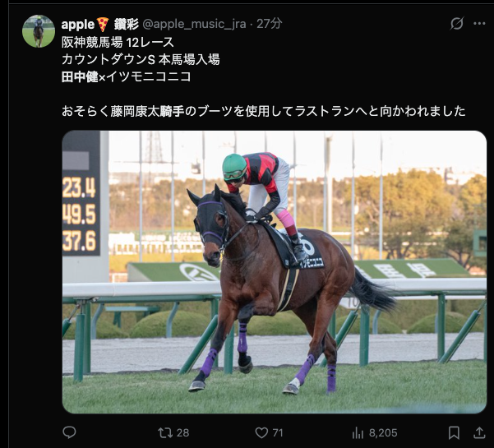Click the repost count 28

182,433
